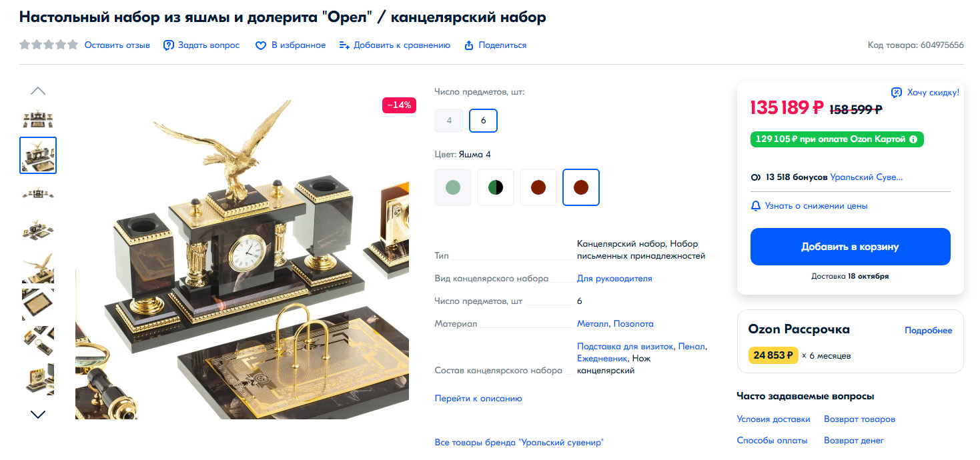The height and width of the screenshot is (460, 980).
Task: Select first thumbnail showing full desk set
Action: click(38, 118)
